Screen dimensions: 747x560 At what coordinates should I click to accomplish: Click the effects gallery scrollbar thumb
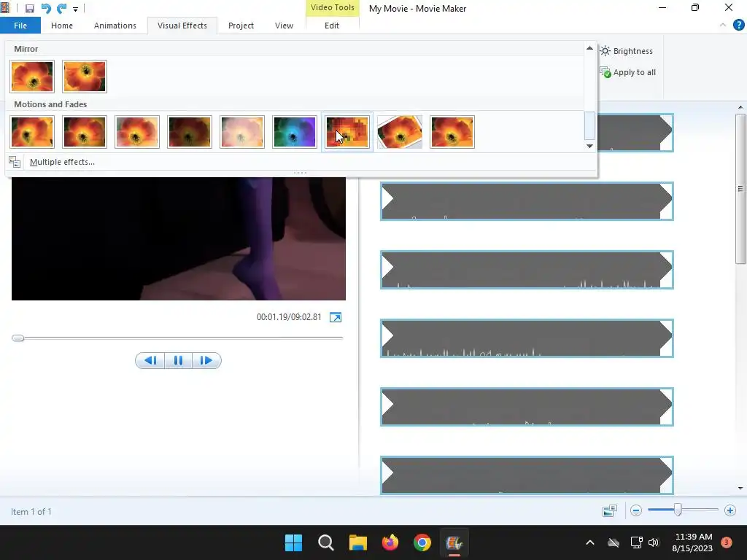pyautogui.click(x=589, y=125)
